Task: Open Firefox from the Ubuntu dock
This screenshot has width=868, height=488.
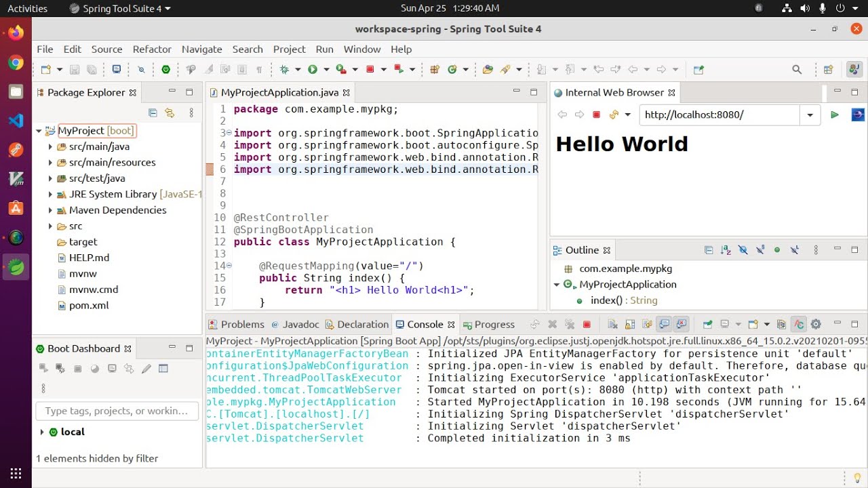Action: click(16, 33)
